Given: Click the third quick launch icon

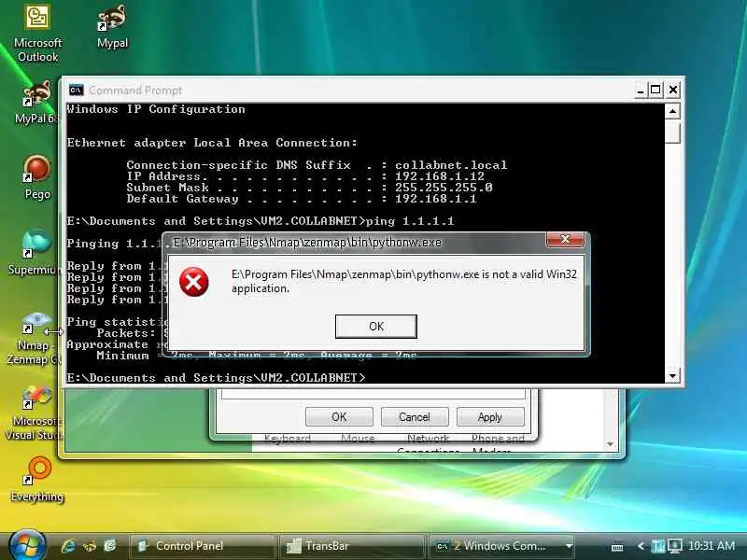Looking at the screenshot, I should tap(109, 546).
